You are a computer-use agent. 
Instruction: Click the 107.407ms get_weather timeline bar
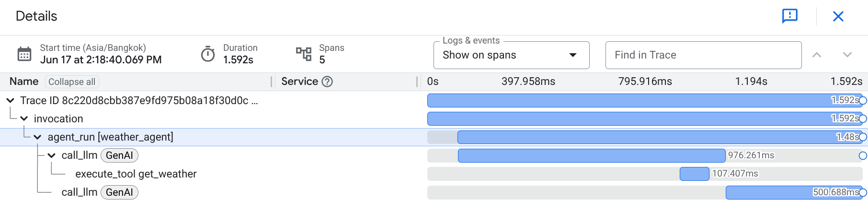pos(694,174)
